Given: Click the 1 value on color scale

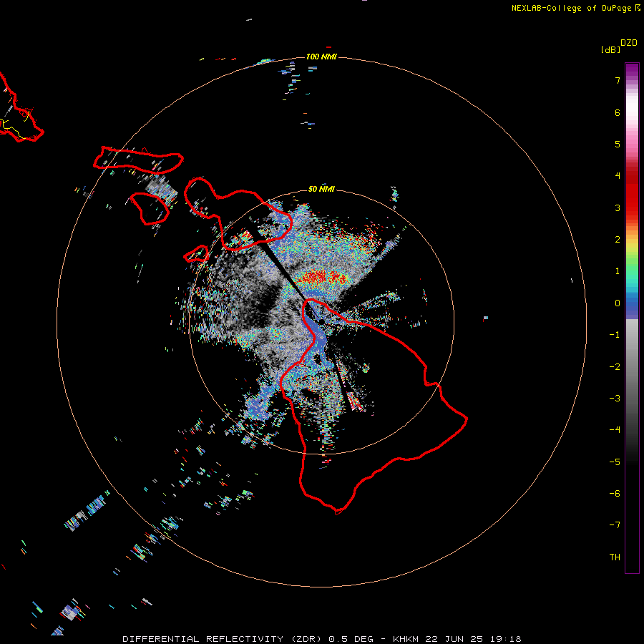Looking at the screenshot, I should (618, 271).
